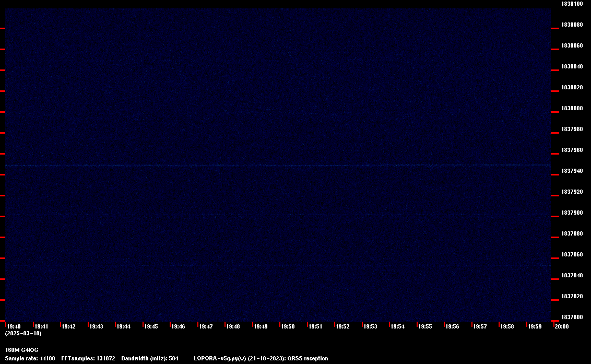Click the (2025-03-18) date label
Viewport: 591px width, 364px height.
23,333
